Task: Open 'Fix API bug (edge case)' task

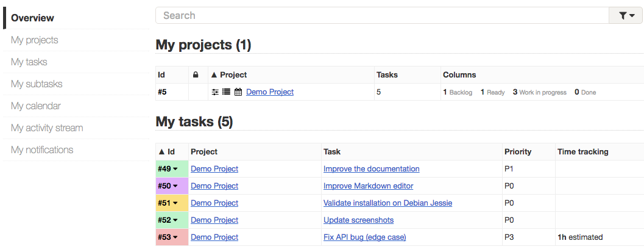Action: tap(365, 237)
